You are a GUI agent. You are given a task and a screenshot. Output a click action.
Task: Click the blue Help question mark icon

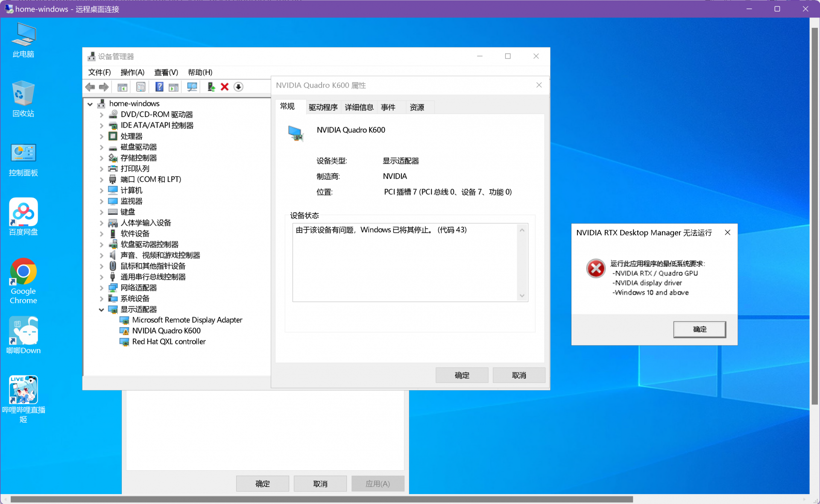pyautogui.click(x=159, y=87)
